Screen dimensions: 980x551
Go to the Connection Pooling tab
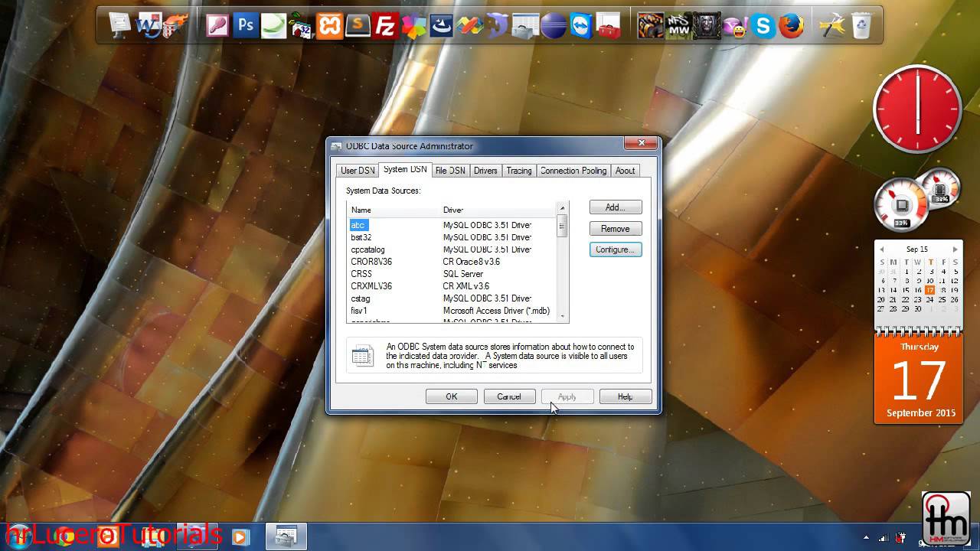[x=573, y=171]
